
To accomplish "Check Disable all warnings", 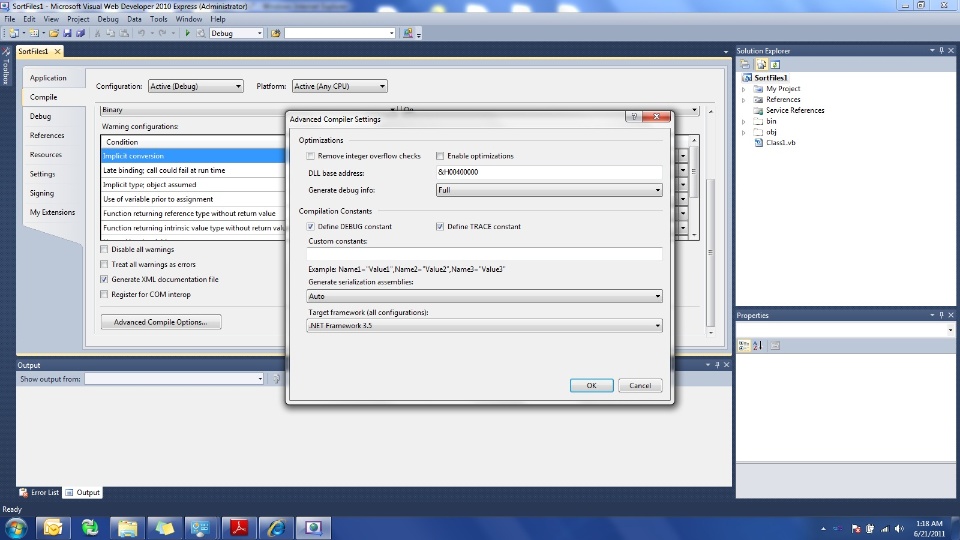I will click(x=104, y=249).
